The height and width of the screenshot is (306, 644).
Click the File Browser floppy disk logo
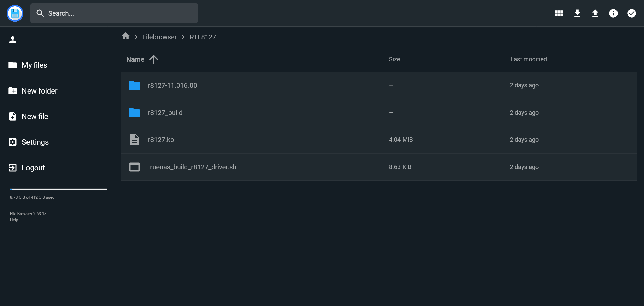[x=15, y=13]
